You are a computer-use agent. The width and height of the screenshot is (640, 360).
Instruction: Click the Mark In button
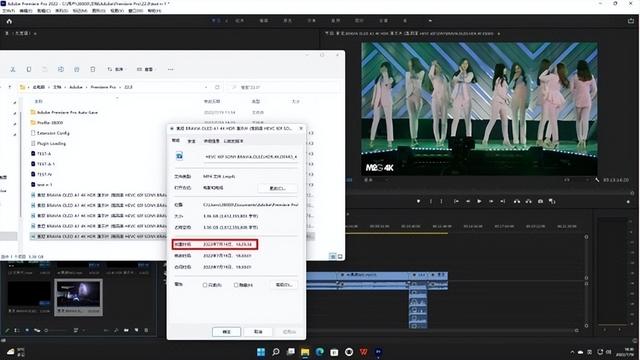point(431,201)
